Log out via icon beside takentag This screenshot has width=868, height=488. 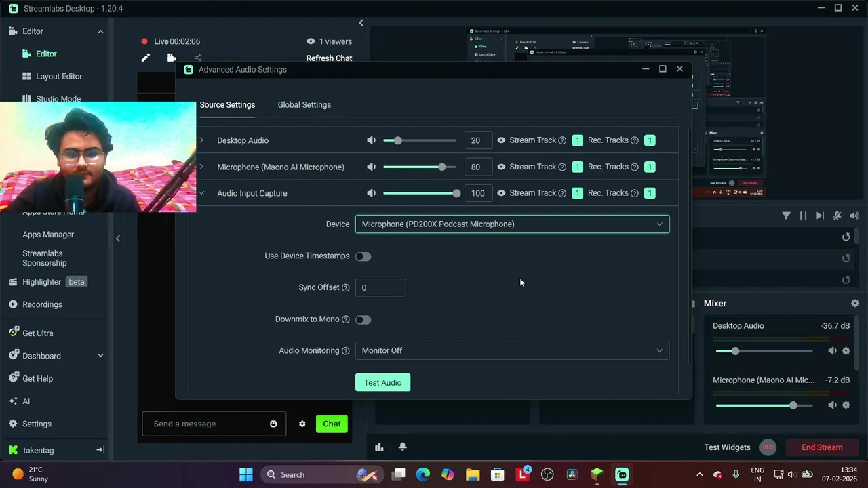100,450
